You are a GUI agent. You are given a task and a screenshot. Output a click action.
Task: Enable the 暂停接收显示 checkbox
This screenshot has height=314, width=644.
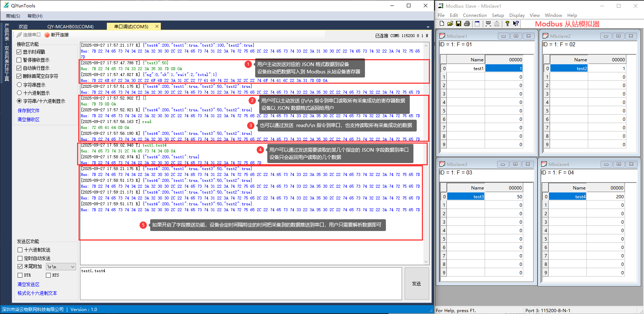click(19, 60)
